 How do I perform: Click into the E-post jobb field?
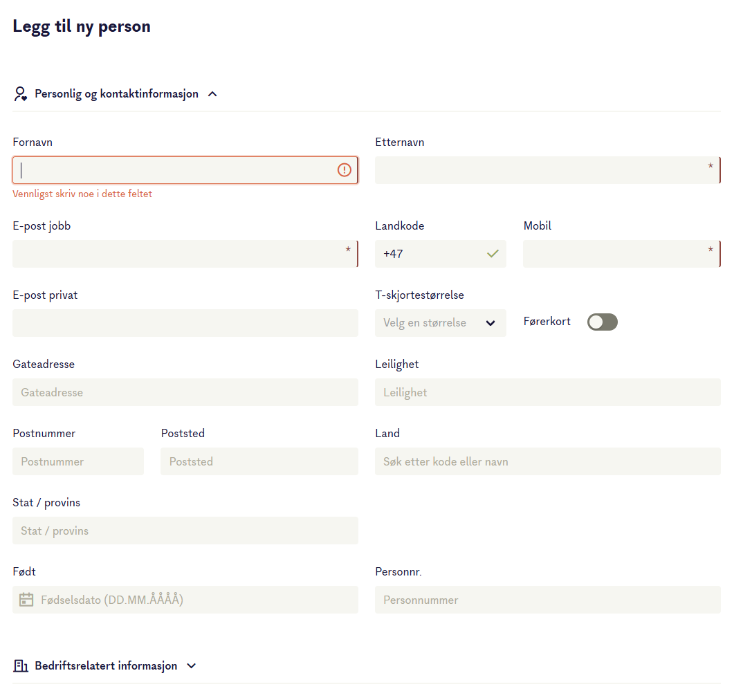coord(185,254)
